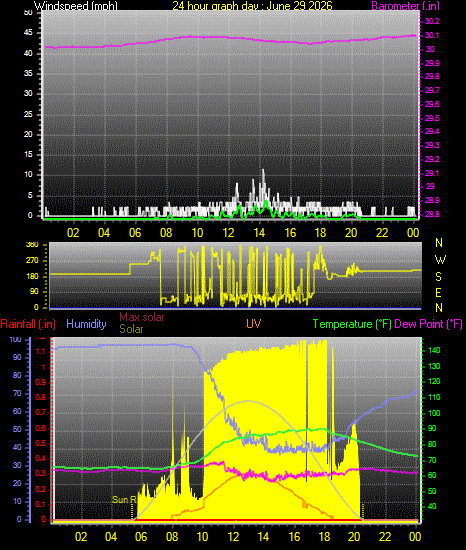Click the Humidity legend label
The image size is (466, 550).
[x=86, y=323]
